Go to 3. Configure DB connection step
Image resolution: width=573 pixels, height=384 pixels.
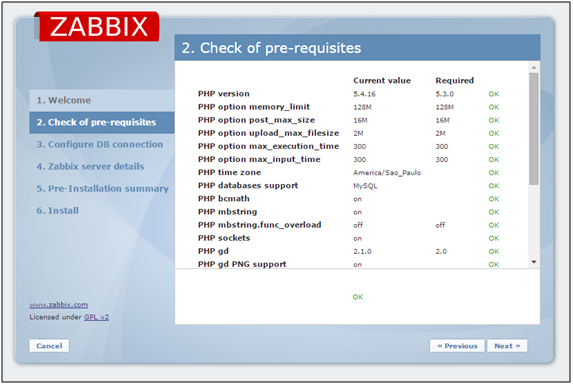click(x=100, y=144)
